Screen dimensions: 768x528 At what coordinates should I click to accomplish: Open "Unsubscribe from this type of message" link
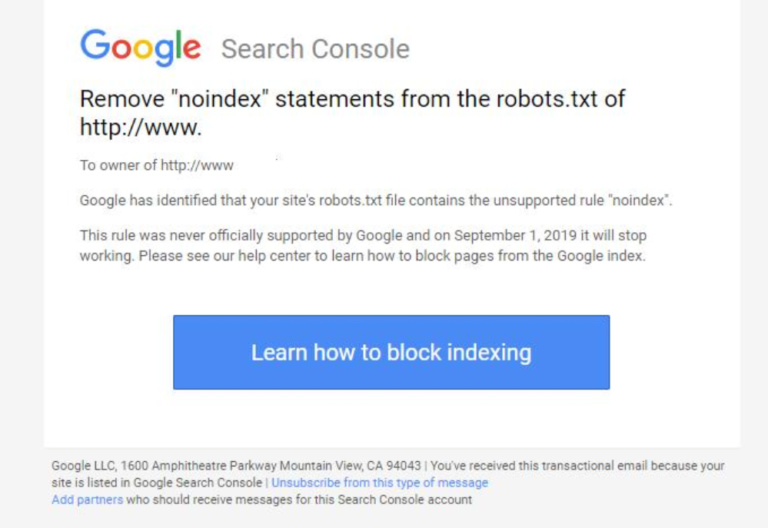[380, 483]
